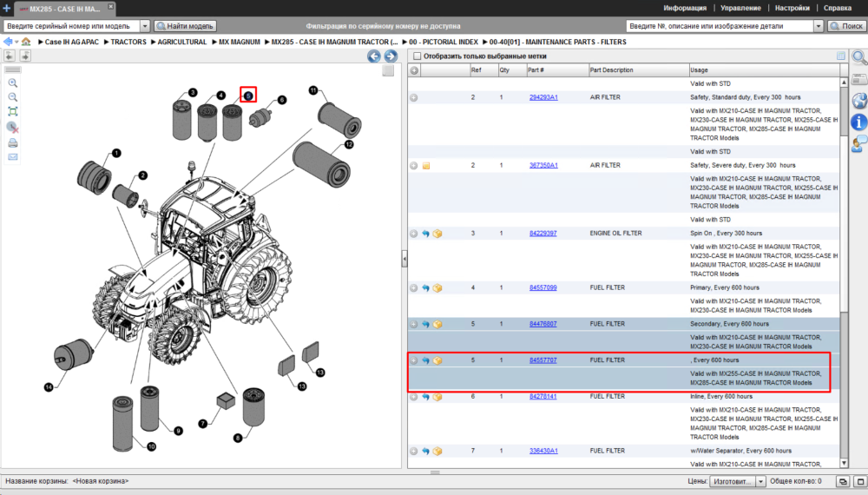Click the 'Поиск' search button
Viewport: 868px width, 495px height.
(x=846, y=26)
